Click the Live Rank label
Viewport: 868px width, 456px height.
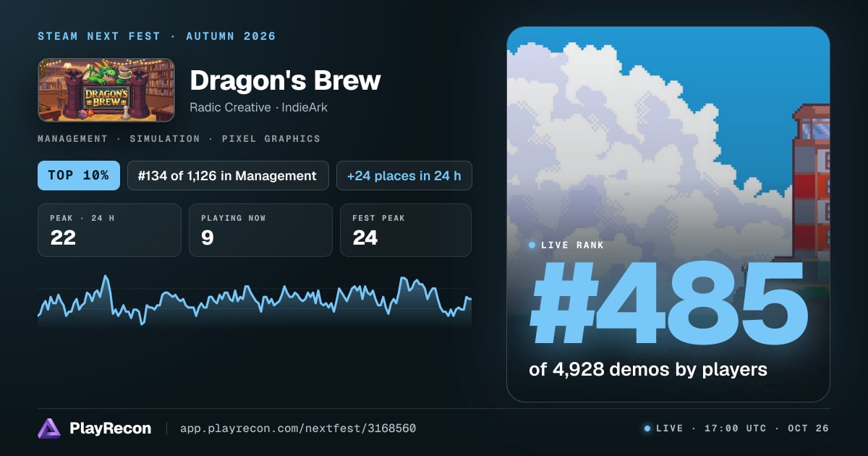click(572, 245)
